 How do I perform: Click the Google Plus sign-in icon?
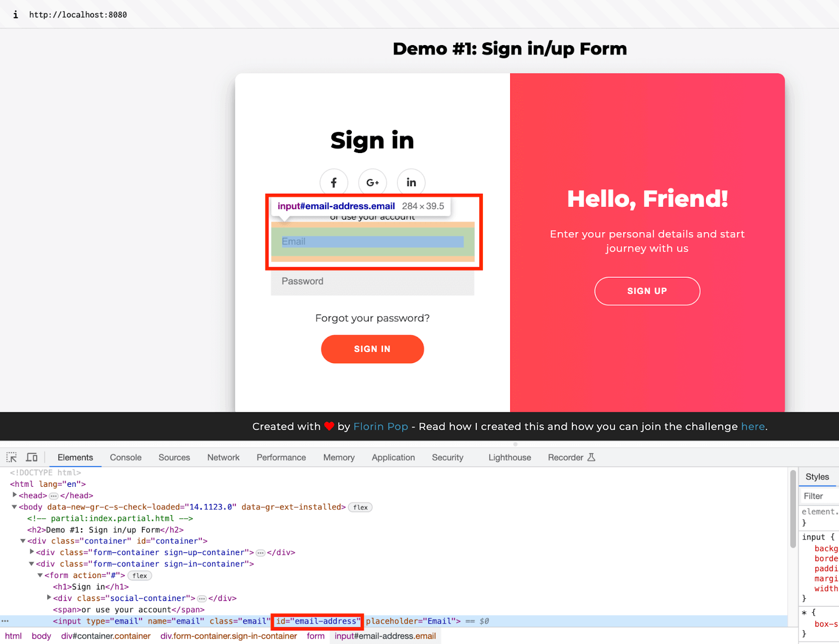pos(373,182)
